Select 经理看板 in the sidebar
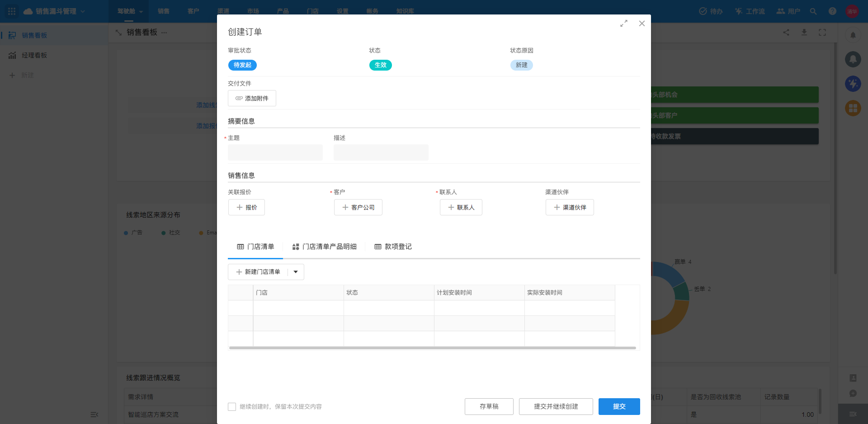This screenshot has width=868, height=424. (54, 55)
